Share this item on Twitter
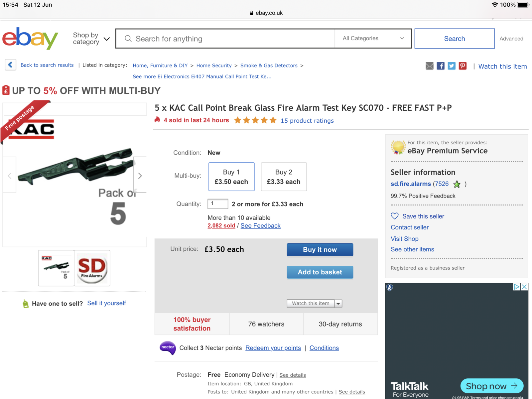Image resolution: width=532 pixels, height=399 pixels. [x=452, y=66]
